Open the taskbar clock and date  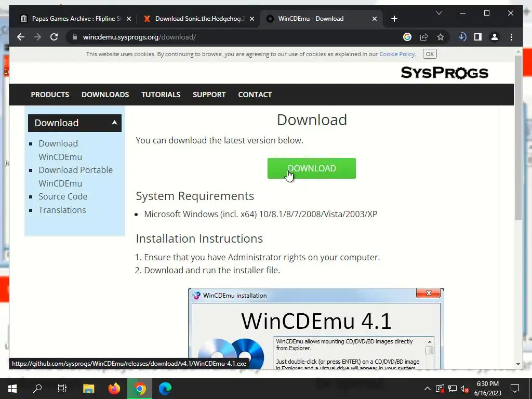(487, 389)
